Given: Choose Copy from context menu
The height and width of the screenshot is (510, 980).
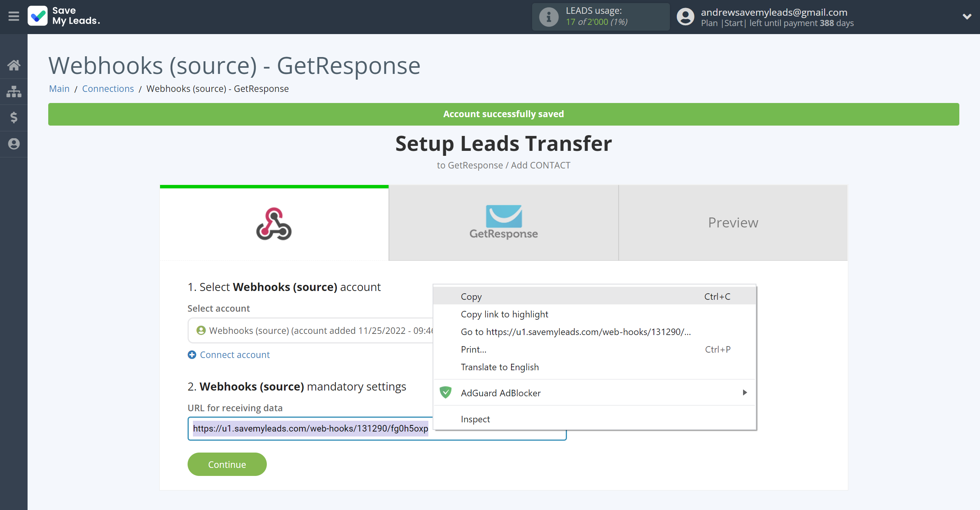Looking at the screenshot, I should pos(595,296).
